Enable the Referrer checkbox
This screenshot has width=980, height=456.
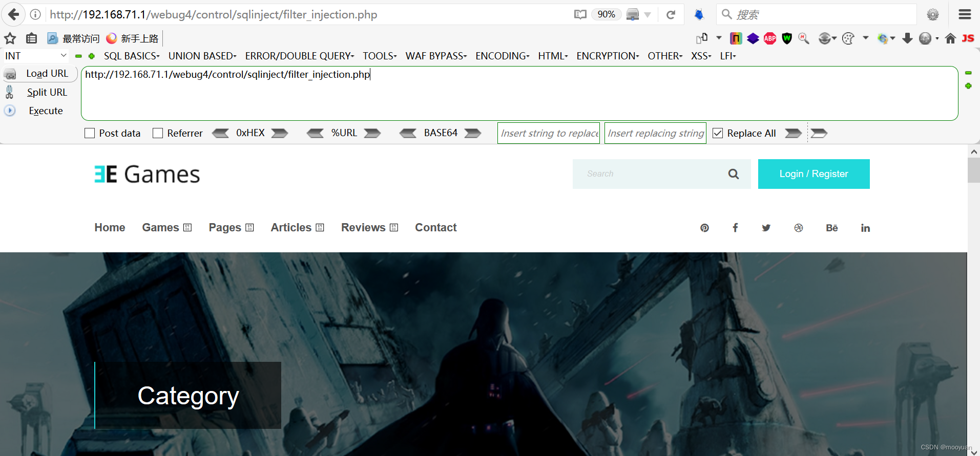click(x=158, y=133)
